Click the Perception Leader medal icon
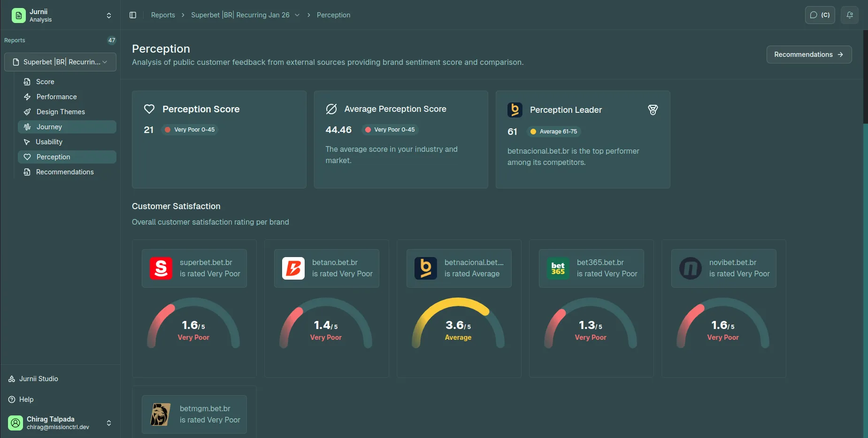 pos(653,110)
